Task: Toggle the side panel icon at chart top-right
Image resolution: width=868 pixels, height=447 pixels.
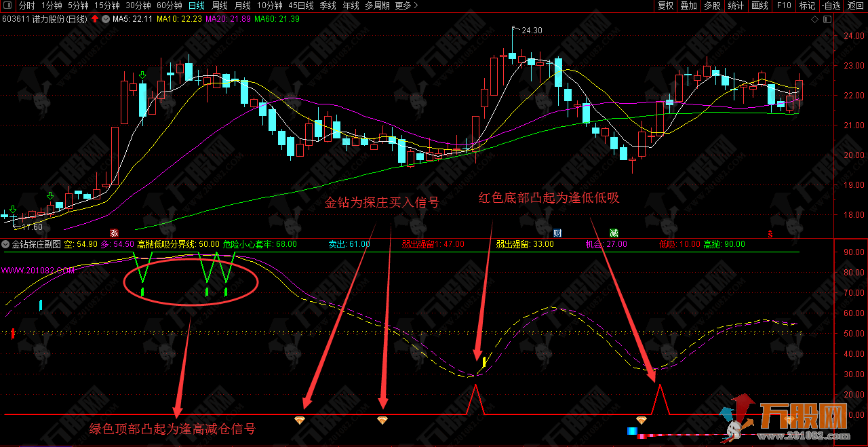Action: point(826,19)
